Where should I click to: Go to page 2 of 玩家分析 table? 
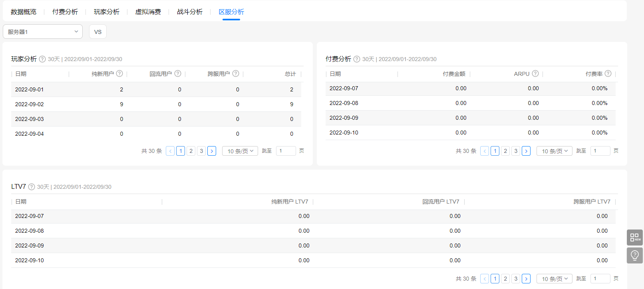click(191, 151)
